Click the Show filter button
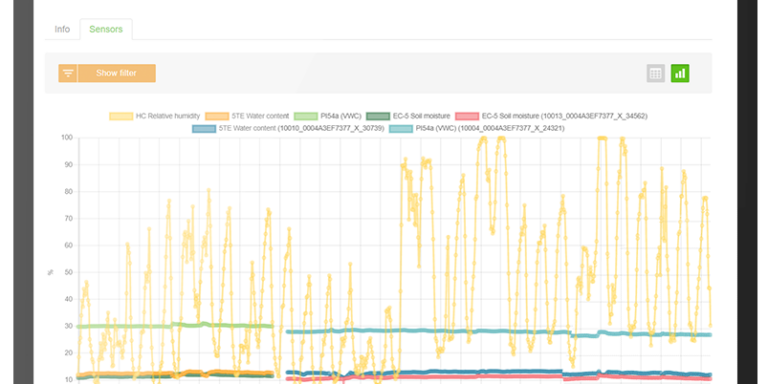The image size is (768, 384). click(x=116, y=73)
